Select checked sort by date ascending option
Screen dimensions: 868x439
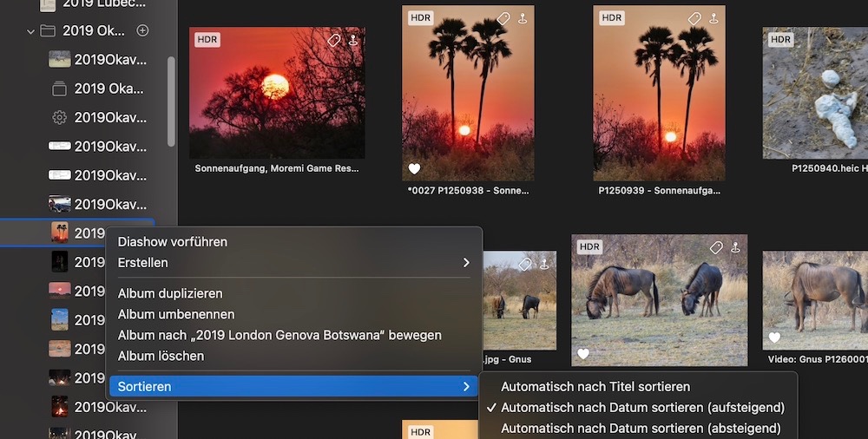[x=642, y=407]
